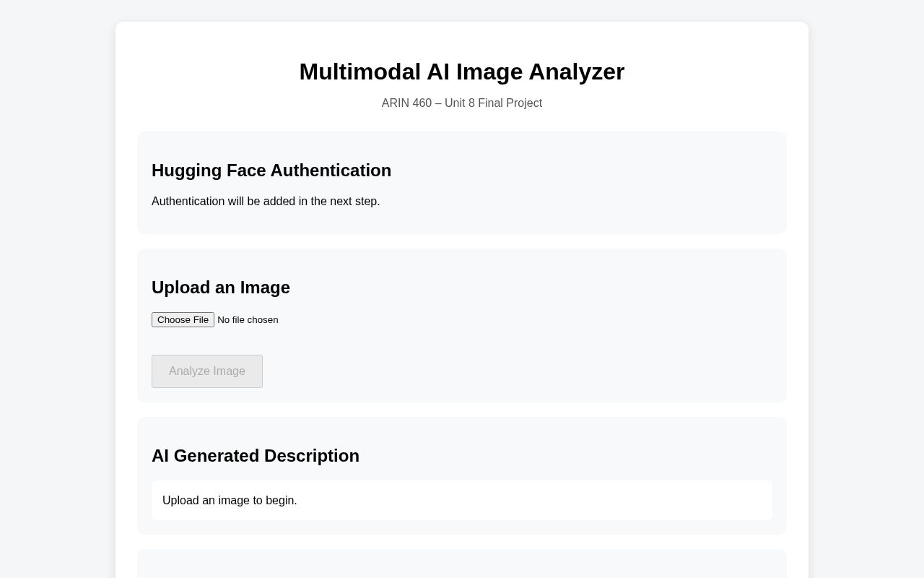924x578 pixels.
Task: Click the 'AI Generated Description' heading
Action: pos(256,456)
